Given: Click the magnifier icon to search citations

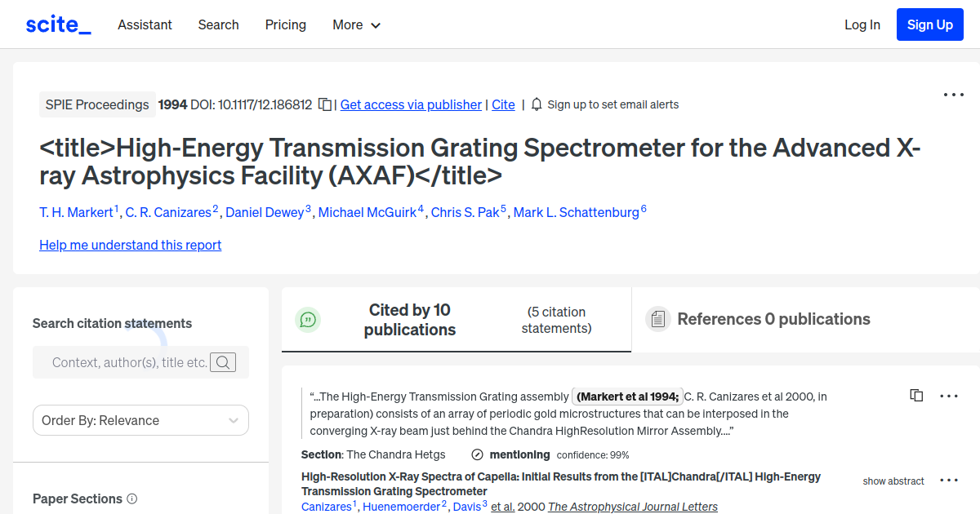Looking at the screenshot, I should click(223, 362).
